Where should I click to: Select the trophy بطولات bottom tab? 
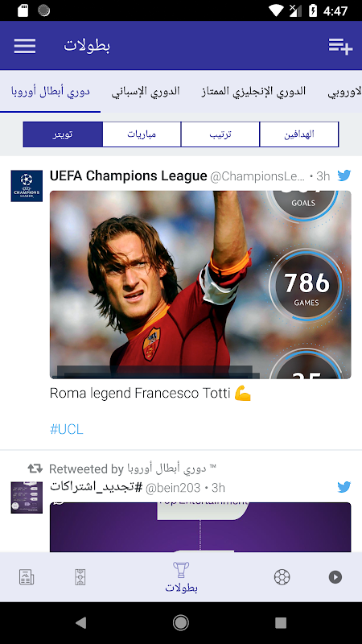coord(181,577)
